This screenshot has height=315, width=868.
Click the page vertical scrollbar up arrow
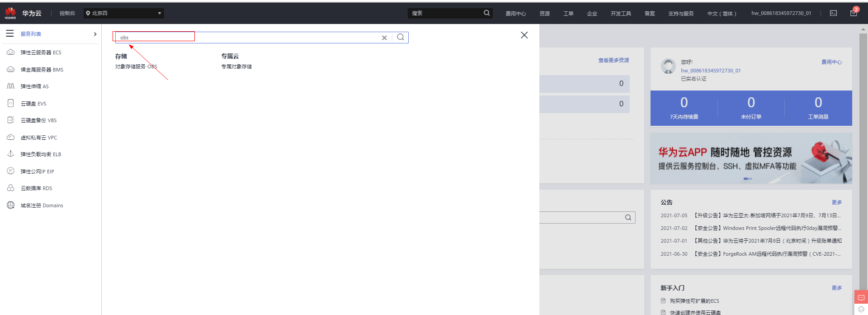[x=863, y=29]
